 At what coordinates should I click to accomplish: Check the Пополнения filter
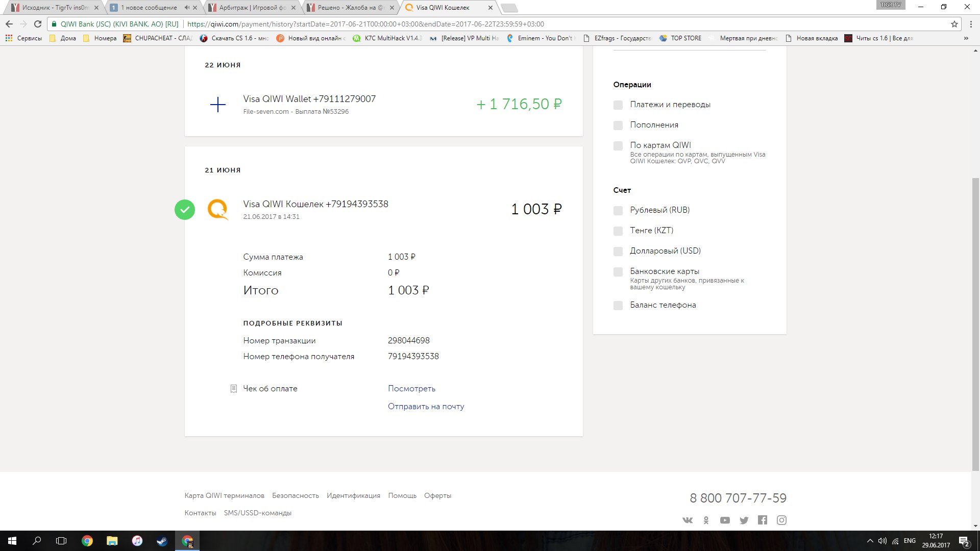coord(618,126)
